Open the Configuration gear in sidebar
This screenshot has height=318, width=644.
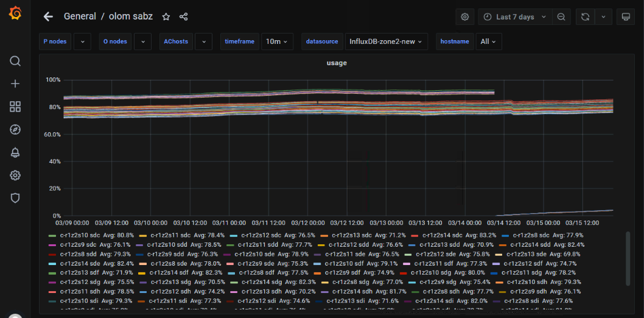(x=15, y=175)
